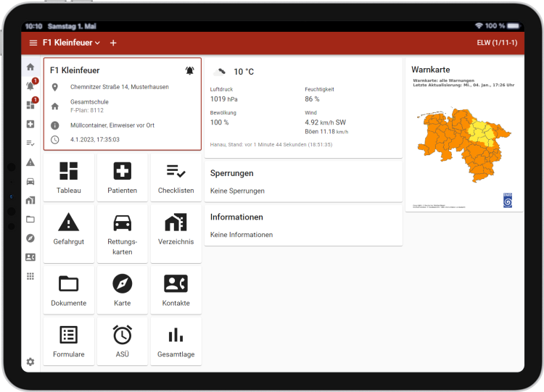Open the Gesamtlage tile
This screenshot has width=544, height=392.
176,341
